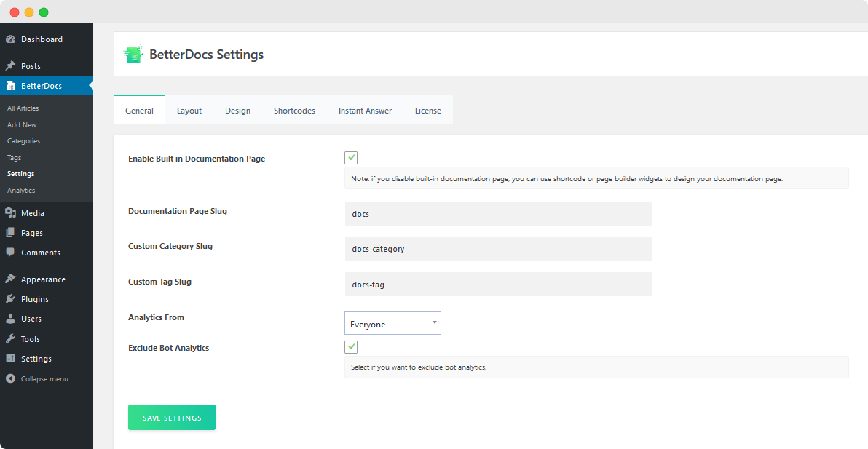Screen dimensions: 868x449
Task: Open the Dashboard menu item
Action: click(47, 39)
